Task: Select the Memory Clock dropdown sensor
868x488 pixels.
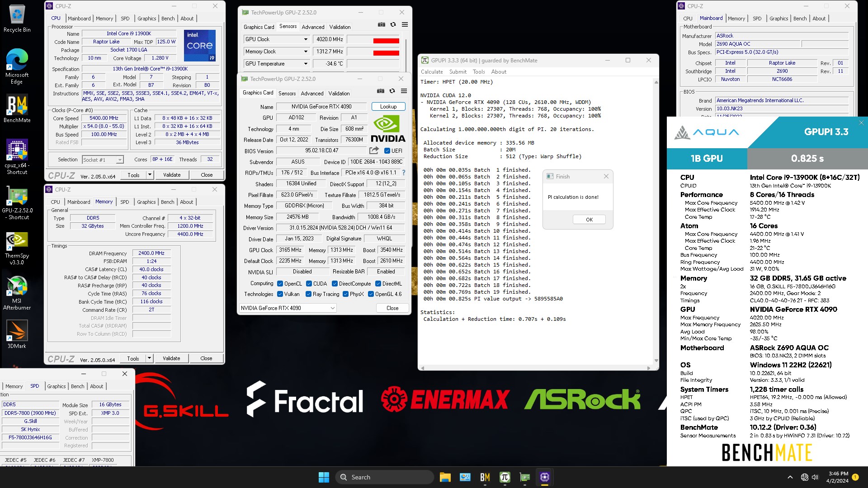Action: [275, 51]
